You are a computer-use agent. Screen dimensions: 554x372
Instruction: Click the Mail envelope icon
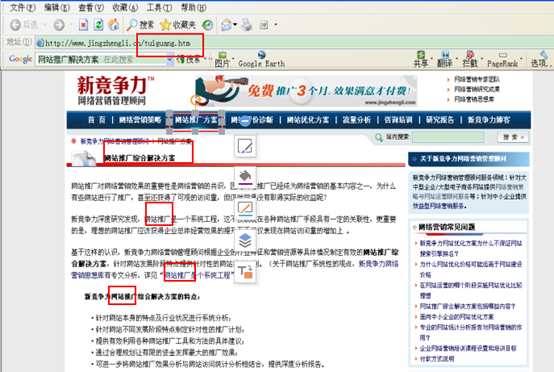click(x=226, y=25)
